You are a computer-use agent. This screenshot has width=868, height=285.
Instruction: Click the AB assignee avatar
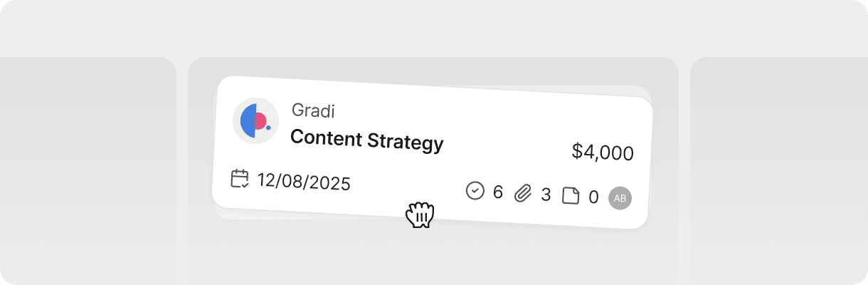tap(620, 198)
